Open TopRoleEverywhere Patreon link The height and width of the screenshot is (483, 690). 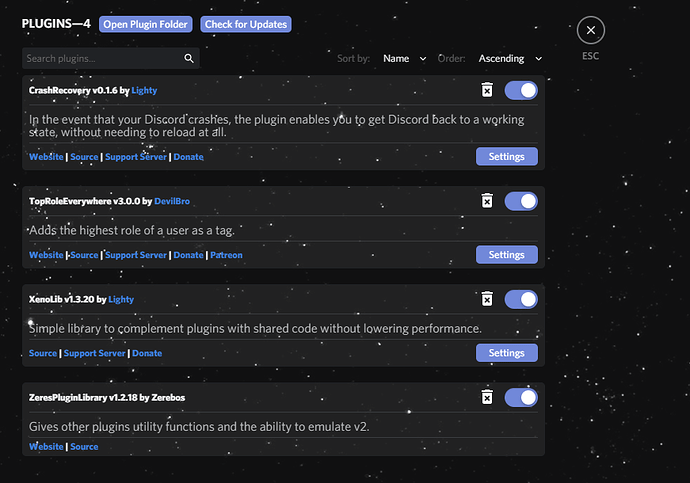(x=226, y=255)
